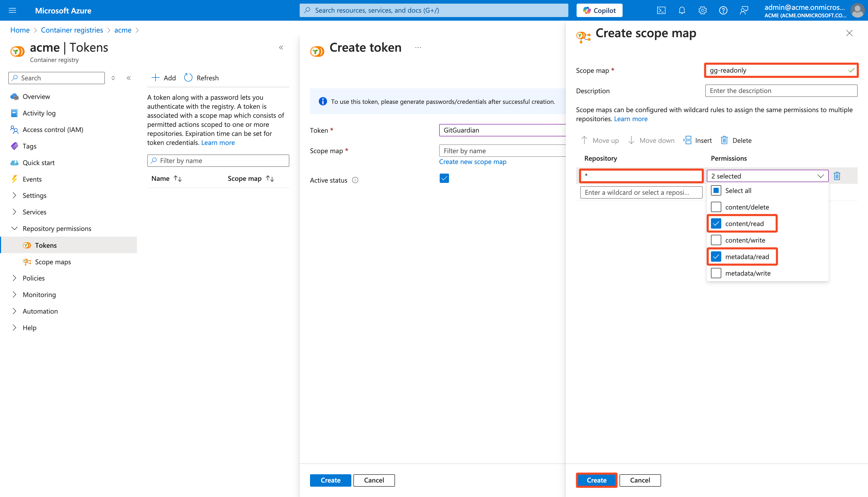Open the feedback icon in top bar
The image size is (868, 497).
[x=744, y=10]
